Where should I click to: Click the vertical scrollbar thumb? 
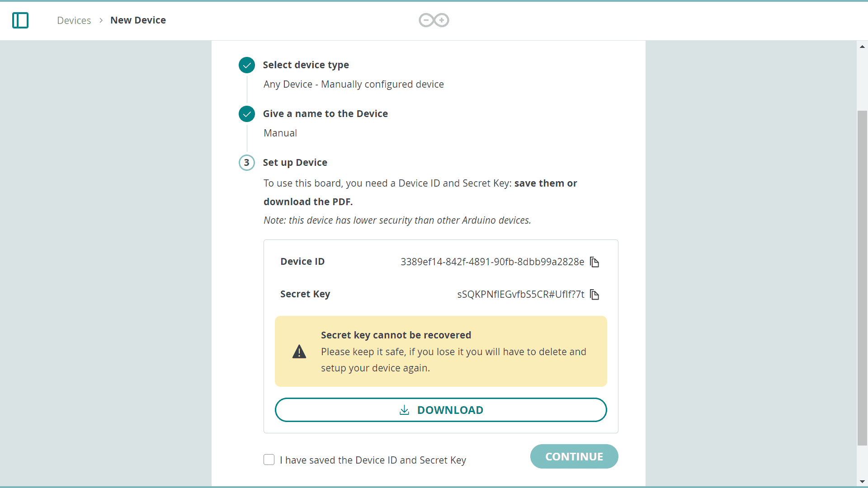click(x=862, y=278)
